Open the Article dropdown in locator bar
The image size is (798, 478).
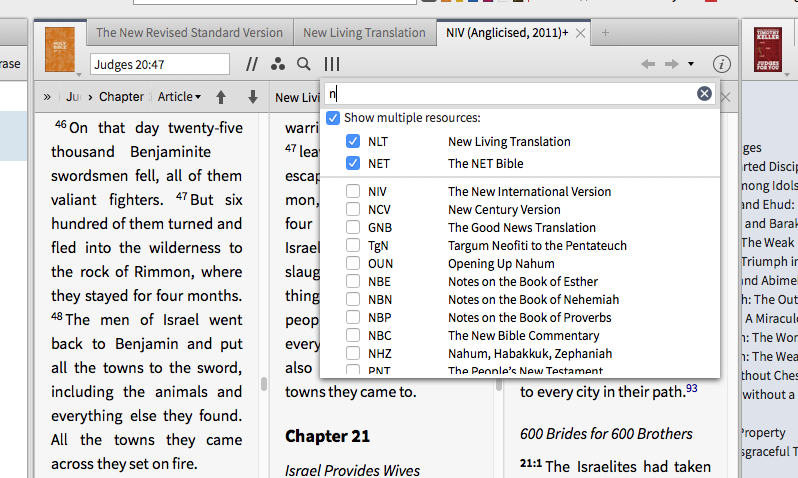pyautogui.click(x=179, y=97)
